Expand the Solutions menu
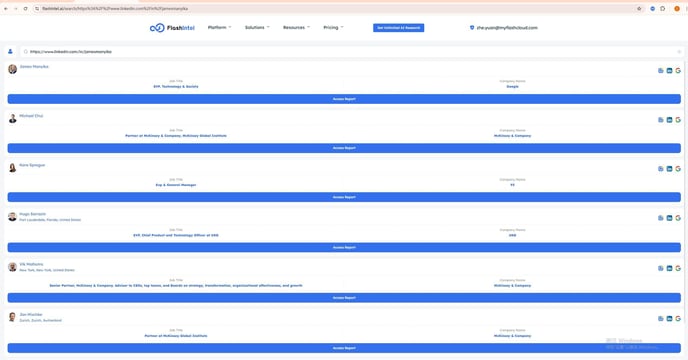Image resolution: width=688 pixels, height=360 pixels. 257,27
